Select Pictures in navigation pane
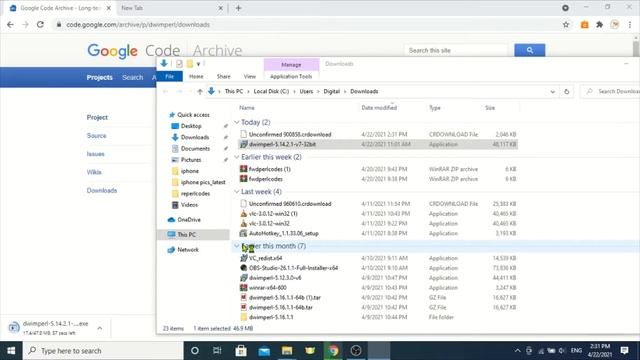This screenshot has width=640, height=360. point(191,160)
